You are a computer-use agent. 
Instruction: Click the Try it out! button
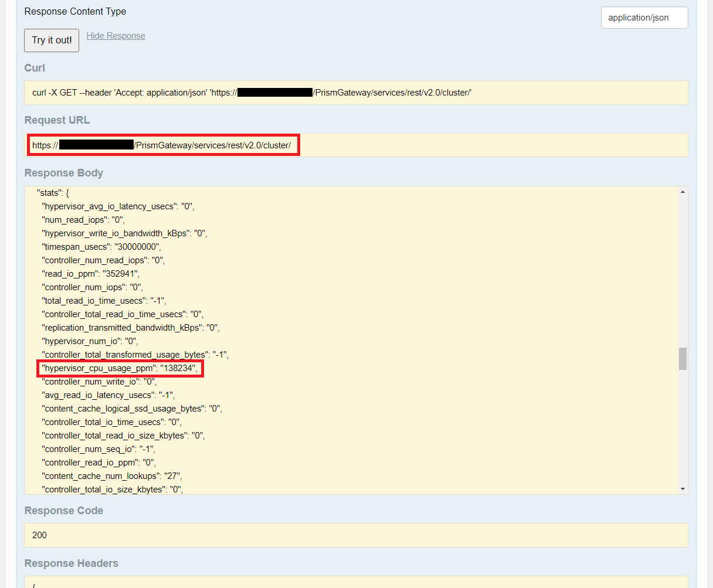pos(52,40)
